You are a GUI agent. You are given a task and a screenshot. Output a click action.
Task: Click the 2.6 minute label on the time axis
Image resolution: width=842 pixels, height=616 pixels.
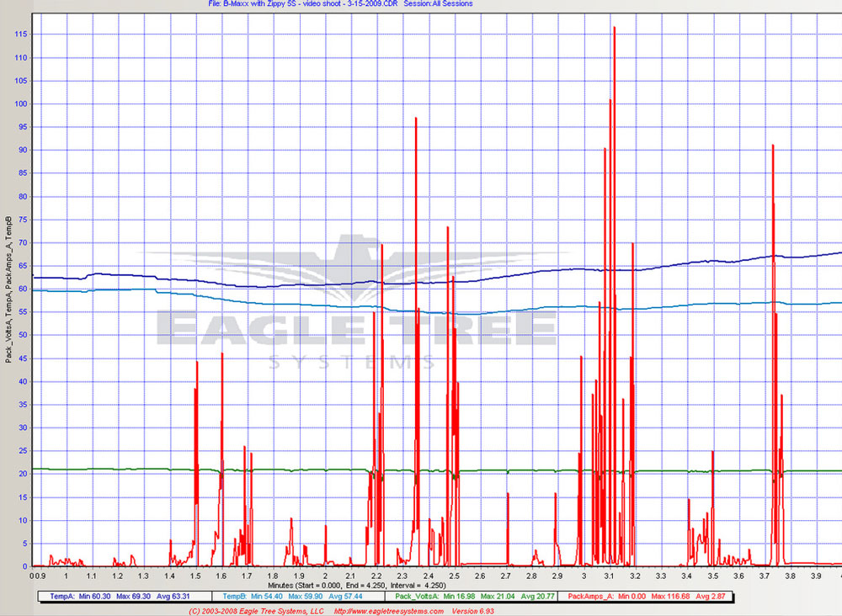[480, 576]
